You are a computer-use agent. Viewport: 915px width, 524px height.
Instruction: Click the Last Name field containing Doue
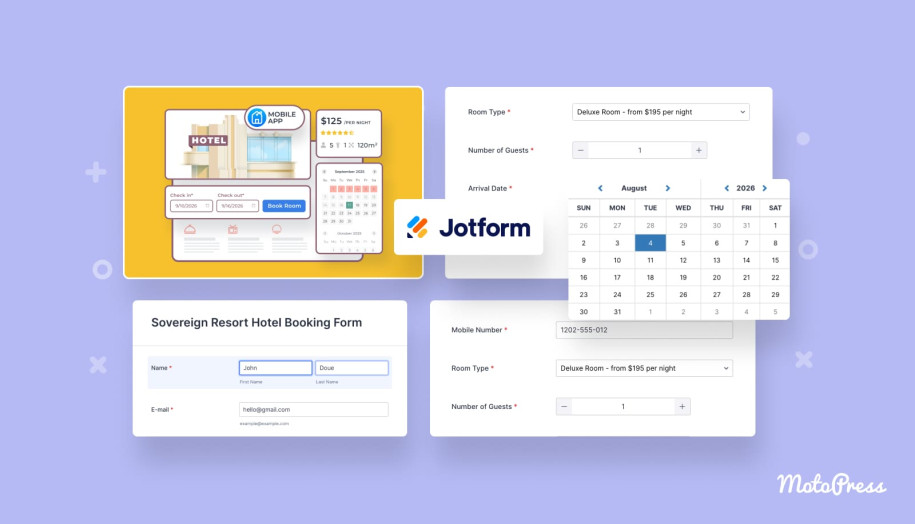click(x=352, y=368)
